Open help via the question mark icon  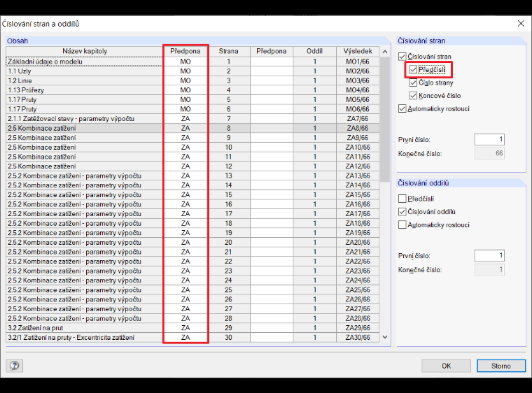tap(14, 366)
